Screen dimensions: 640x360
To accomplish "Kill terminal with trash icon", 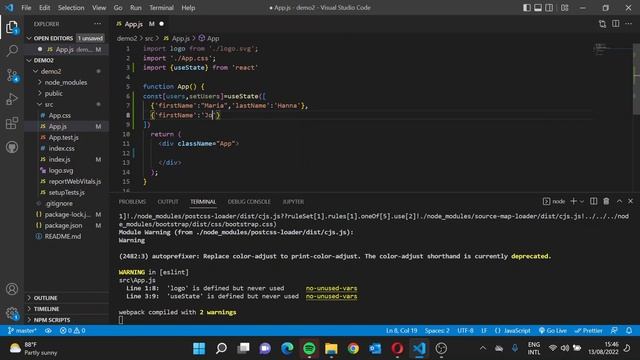I will pos(607,201).
